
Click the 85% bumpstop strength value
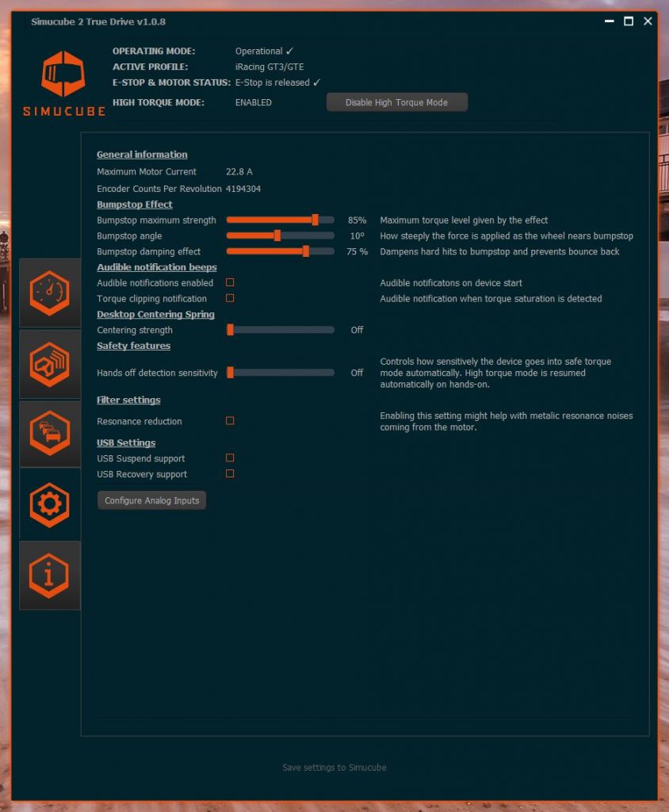pos(357,220)
